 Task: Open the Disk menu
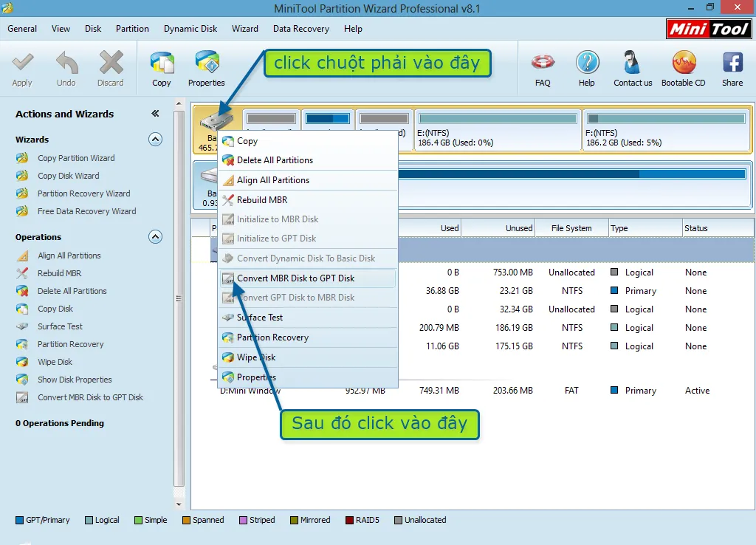93,29
